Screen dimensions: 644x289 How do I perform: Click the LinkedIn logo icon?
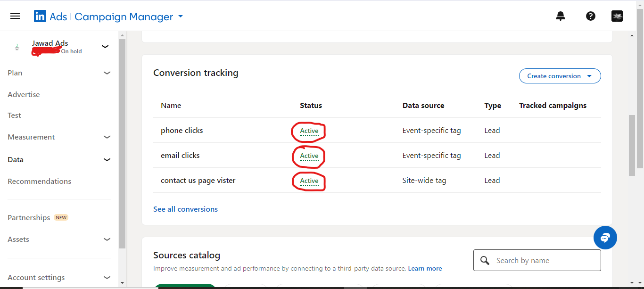point(40,17)
